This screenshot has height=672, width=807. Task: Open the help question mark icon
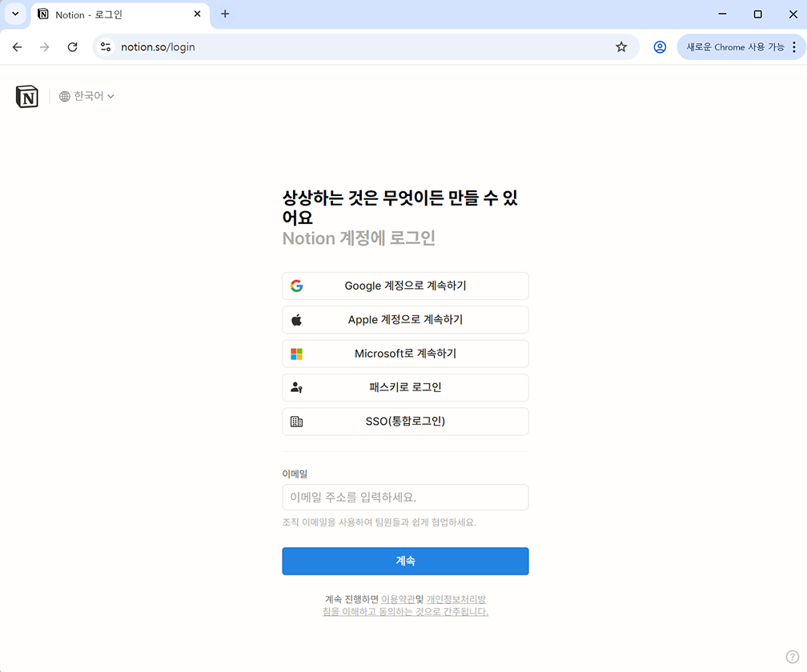792,657
